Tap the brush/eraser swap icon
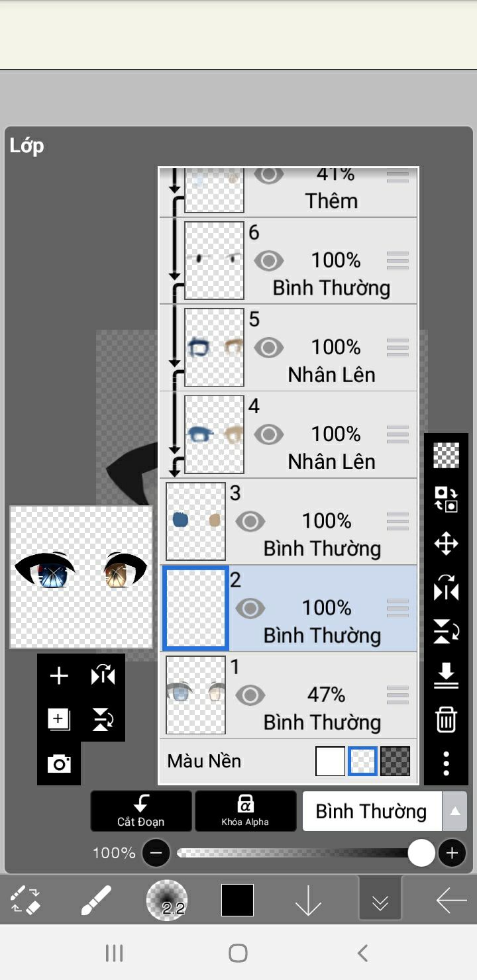Screen dimensions: 477x980 (x=26, y=901)
